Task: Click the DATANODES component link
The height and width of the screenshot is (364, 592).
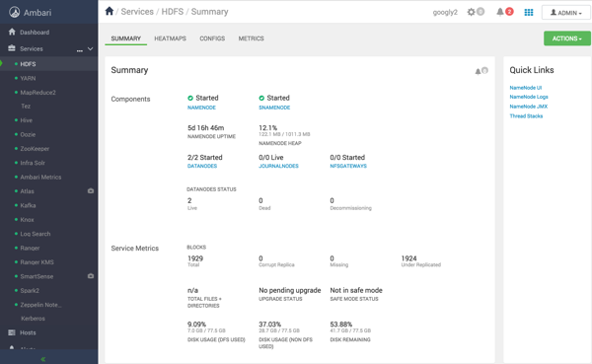Action: [202, 166]
